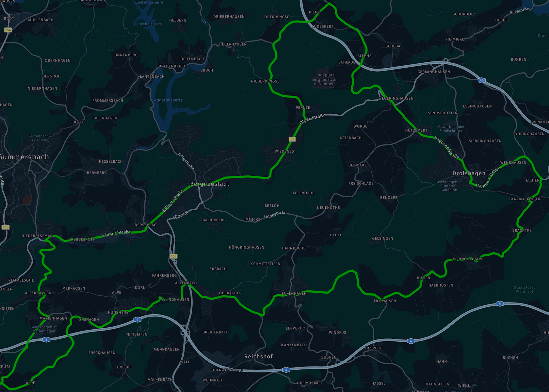Click the A4 shield south of Reichshof
The width and height of the screenshot is (549, 392).
pos(286,370)
